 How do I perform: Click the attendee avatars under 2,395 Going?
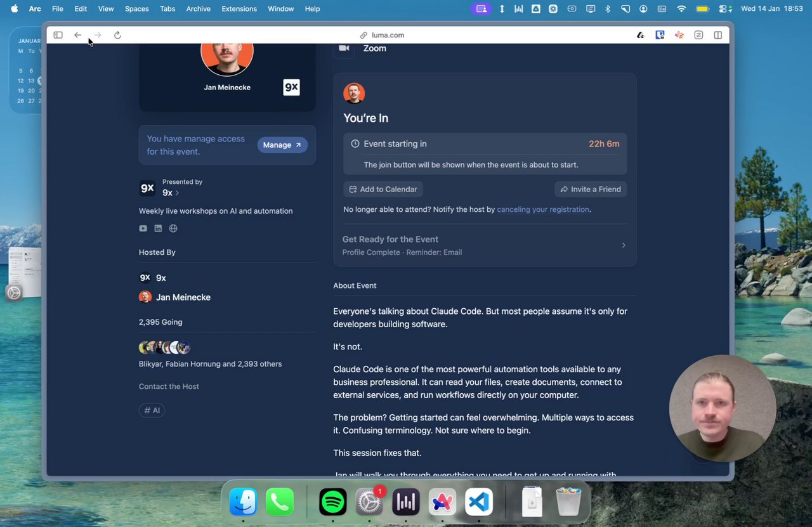pyautogui.click(x=164, y=348)
